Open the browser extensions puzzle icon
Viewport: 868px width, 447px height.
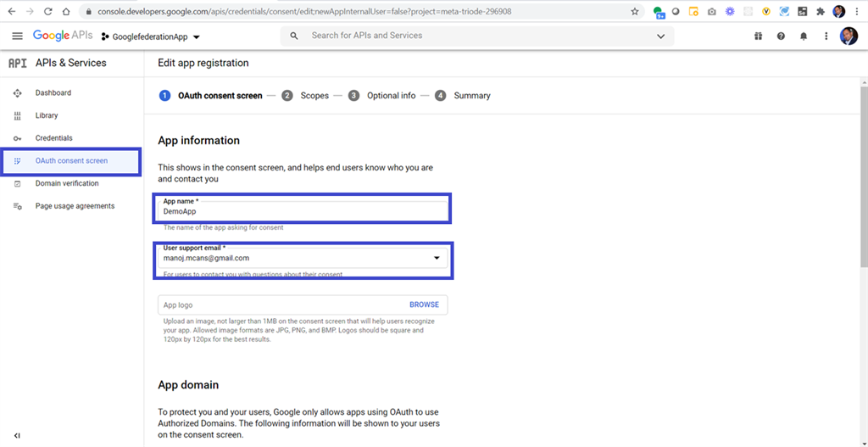tap(821, 11)
